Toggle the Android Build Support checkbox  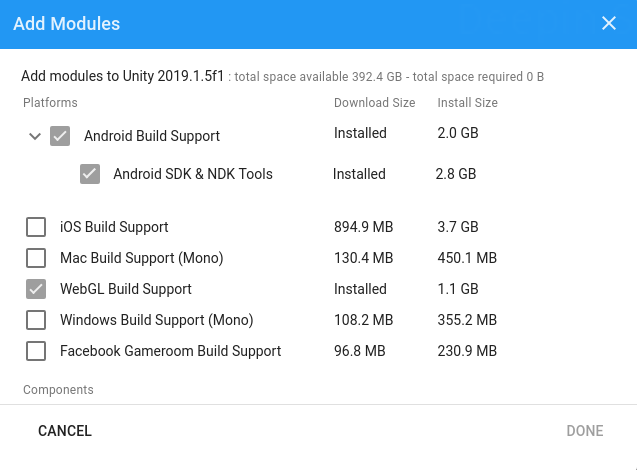click(x=60, y=136)
